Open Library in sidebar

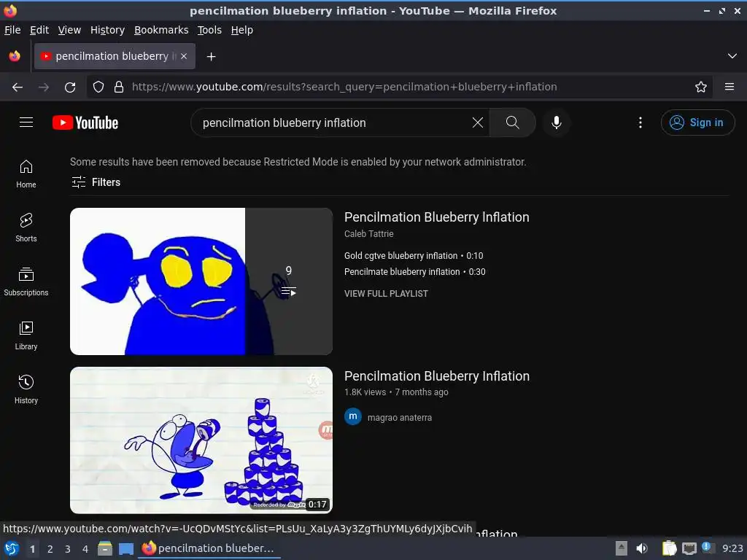click(26, 335)
